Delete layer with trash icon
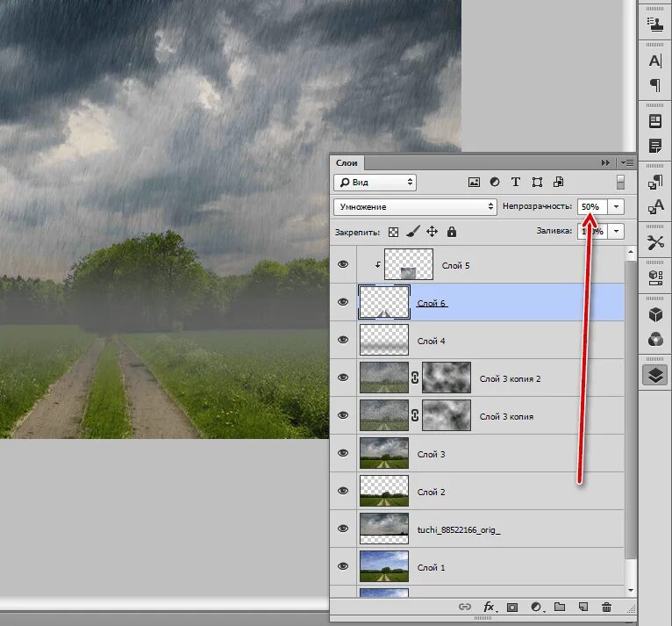This screenshot has height=626, width=672. pos(606,607)
